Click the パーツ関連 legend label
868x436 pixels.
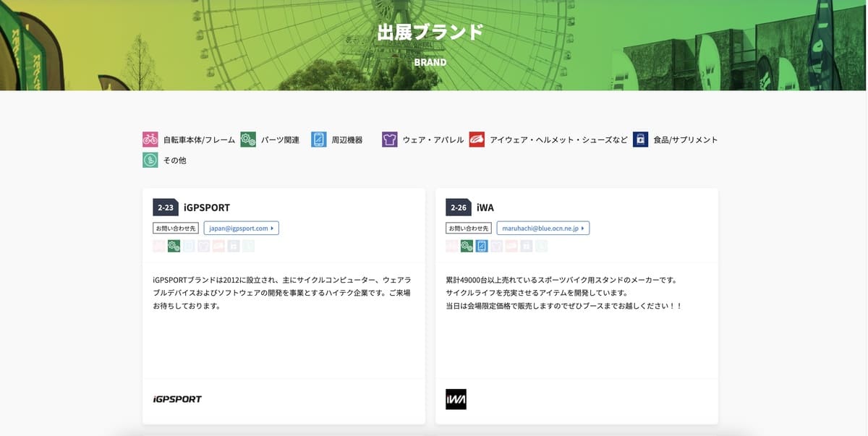(280, 140)
